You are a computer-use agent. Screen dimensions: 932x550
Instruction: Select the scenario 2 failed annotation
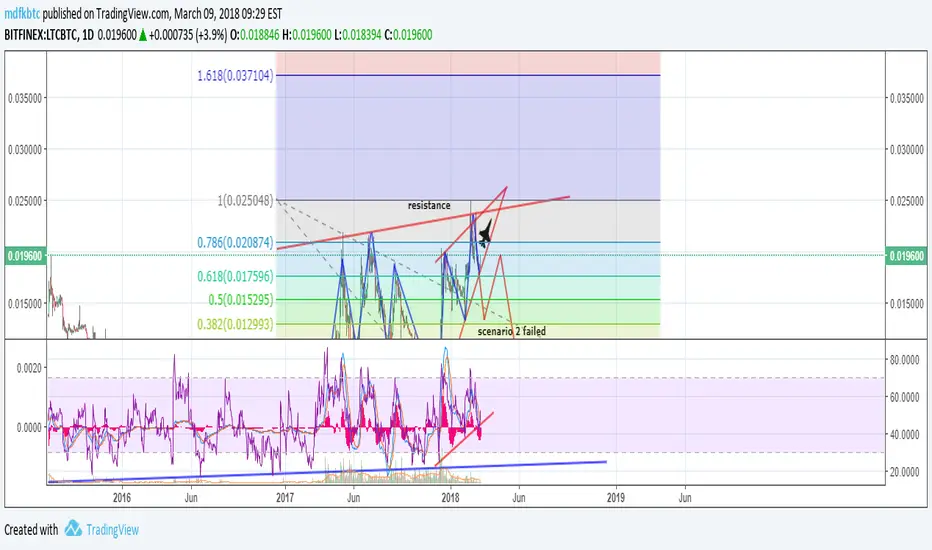[512, 331]
